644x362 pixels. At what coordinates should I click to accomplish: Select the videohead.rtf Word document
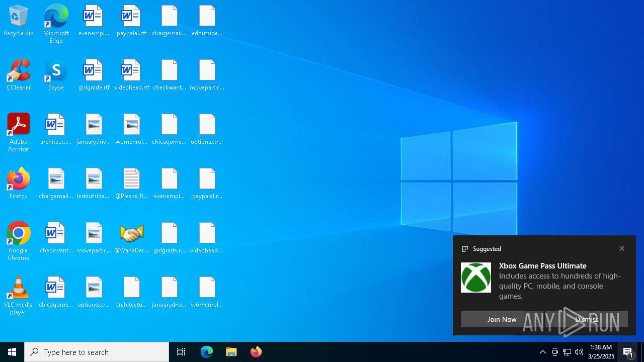[x=132, y=75]
